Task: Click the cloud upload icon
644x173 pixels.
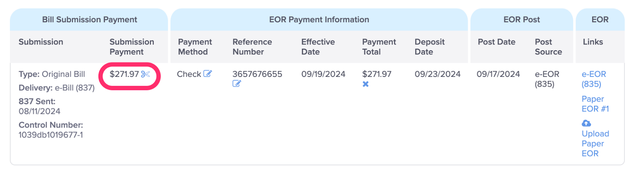Action: (x=586, y=123)
